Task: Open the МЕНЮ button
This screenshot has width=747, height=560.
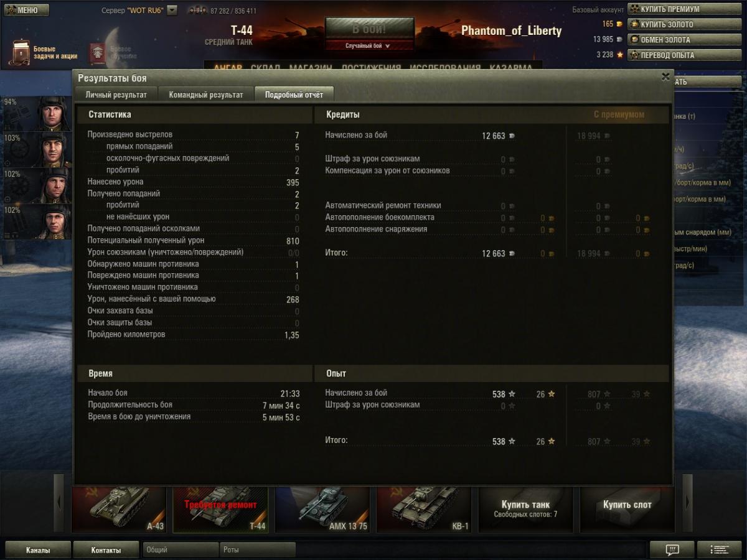Action: click(26, 10)
